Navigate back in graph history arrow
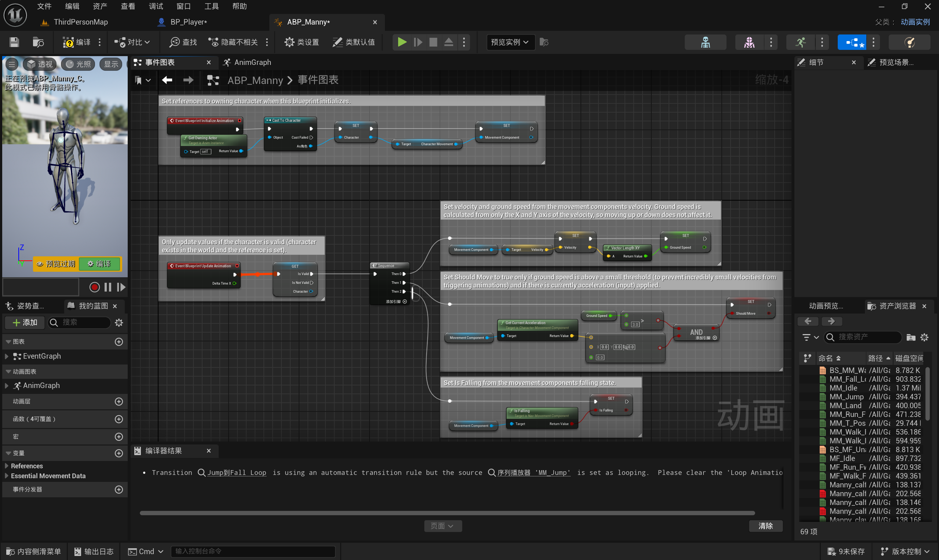 click(x=167, y=80)
